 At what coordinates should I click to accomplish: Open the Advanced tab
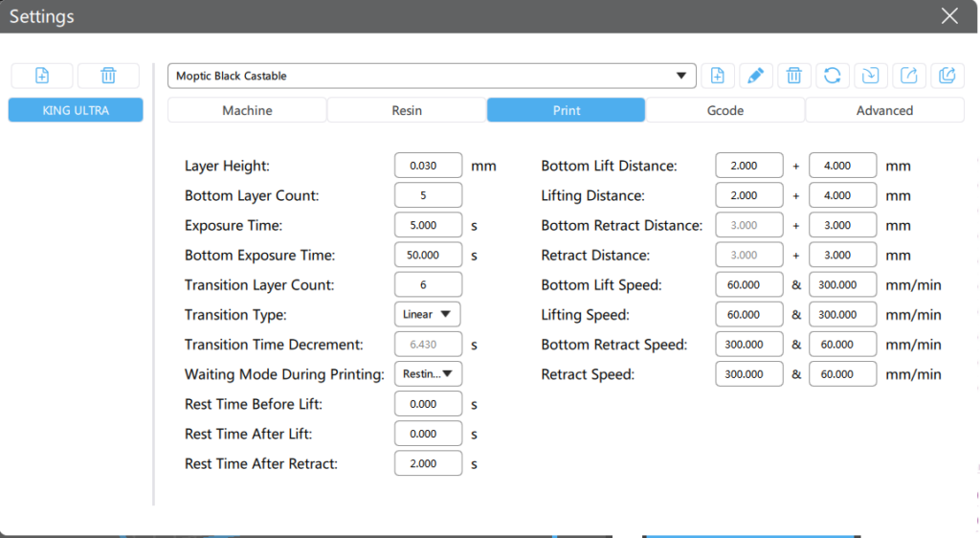pyautogui.click(x=884, y=110)
